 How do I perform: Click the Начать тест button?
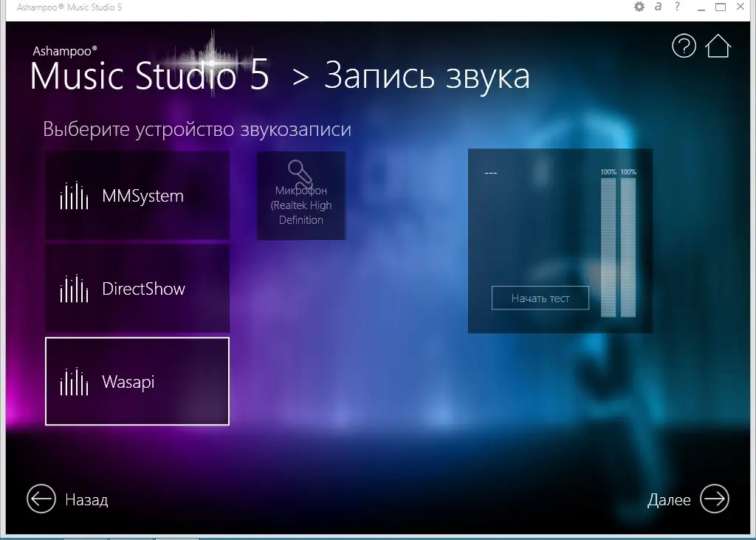540,298
